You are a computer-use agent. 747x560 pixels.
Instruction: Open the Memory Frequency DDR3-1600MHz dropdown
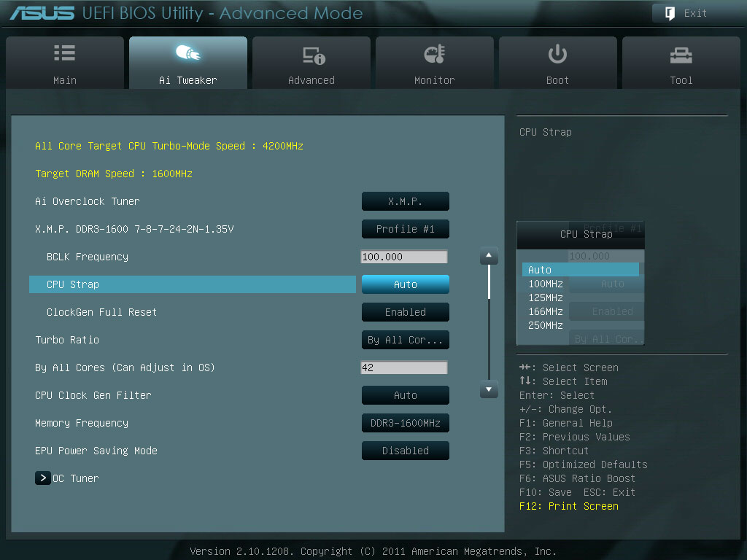click(405, 423)
